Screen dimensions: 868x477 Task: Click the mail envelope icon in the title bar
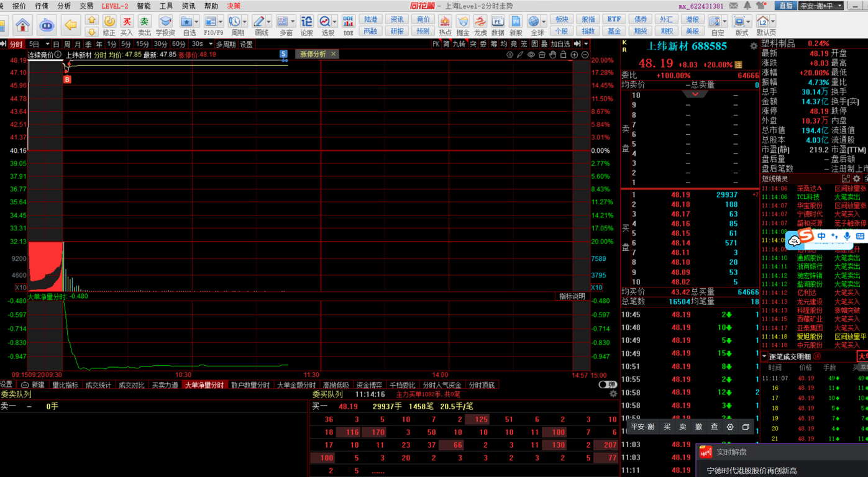(734, 6)
